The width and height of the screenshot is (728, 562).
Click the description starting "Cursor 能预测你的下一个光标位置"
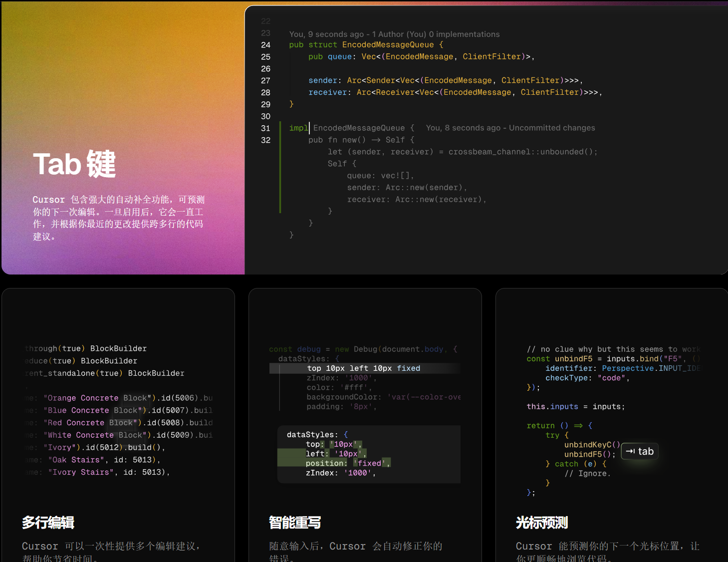(608, 552)
